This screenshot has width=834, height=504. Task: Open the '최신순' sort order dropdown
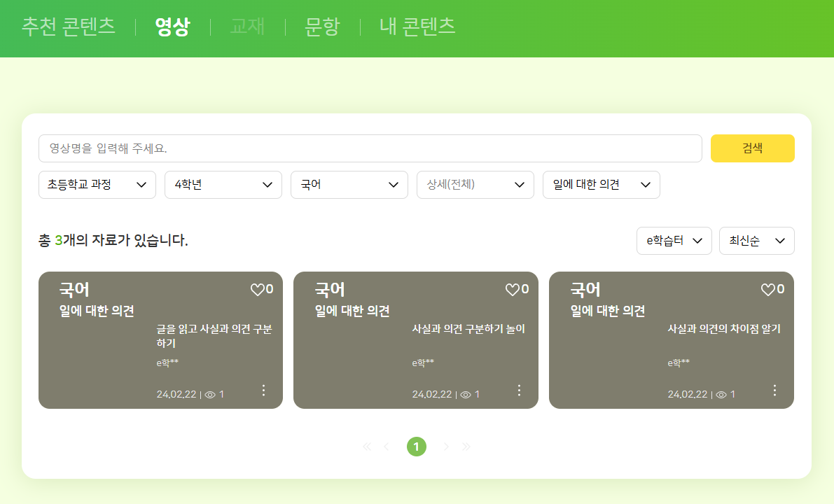coord(756,241)
